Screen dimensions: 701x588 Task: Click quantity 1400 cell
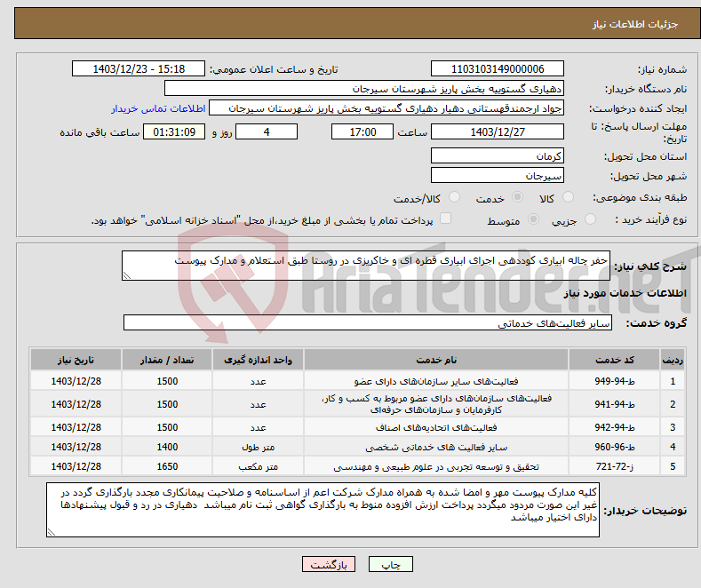(167, 447)
